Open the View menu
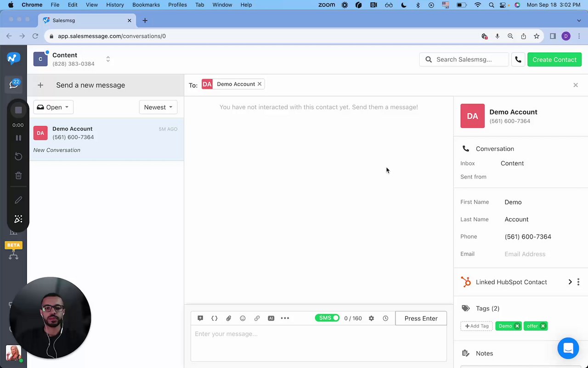 pos(92,5)
